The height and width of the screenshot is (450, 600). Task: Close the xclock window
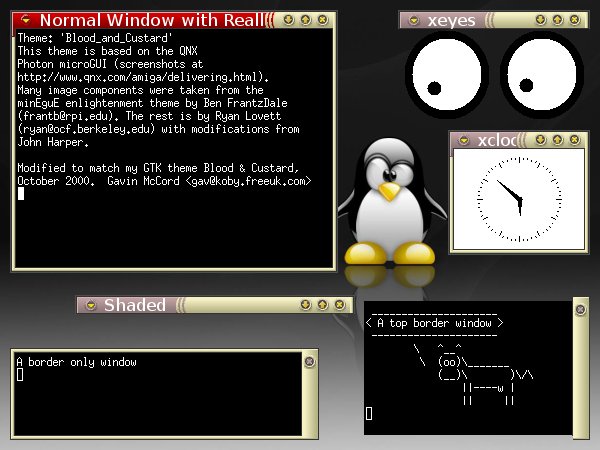click(575, 140)
